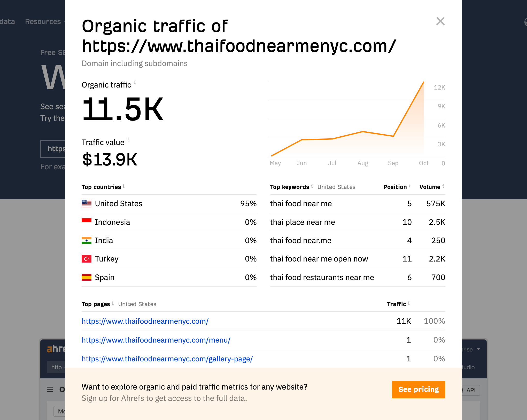527x420 pixels.
Task: Close the organic traffic modal
Action: click(x=440, y=21)
